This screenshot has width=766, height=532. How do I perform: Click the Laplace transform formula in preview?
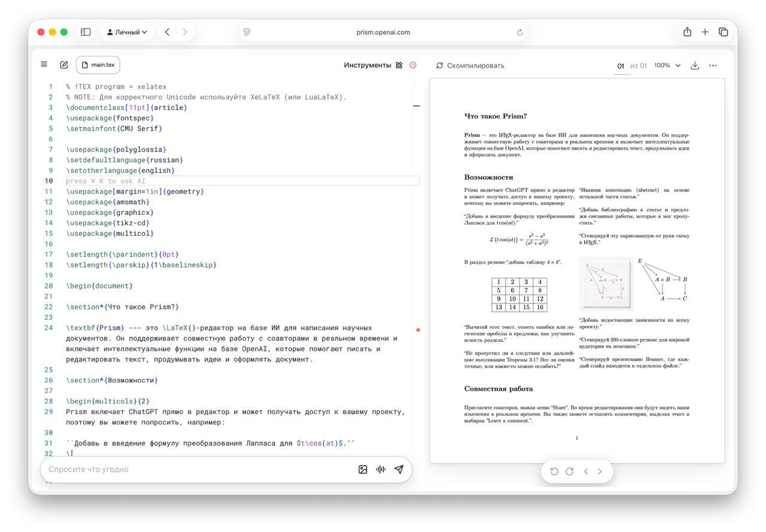click(519, 240)
